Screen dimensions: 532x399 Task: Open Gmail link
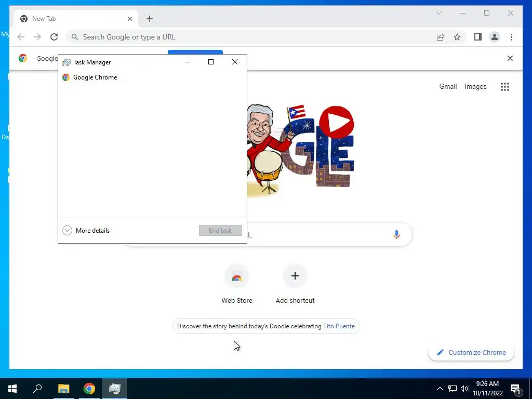(448, 87)
